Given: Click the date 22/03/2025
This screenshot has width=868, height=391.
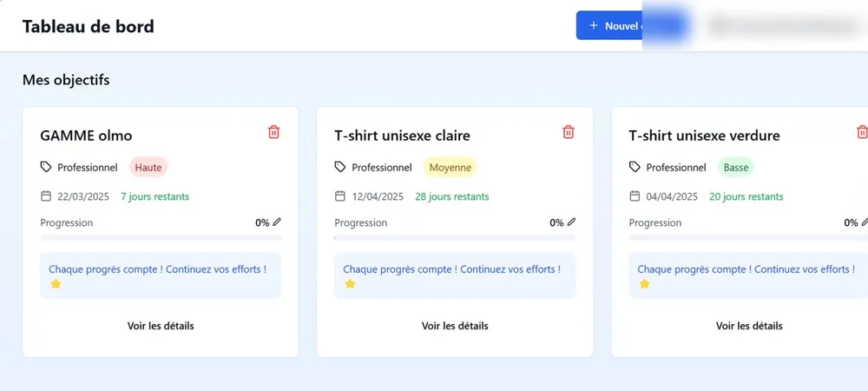Looking at the screenshot, I should point(83,196).
